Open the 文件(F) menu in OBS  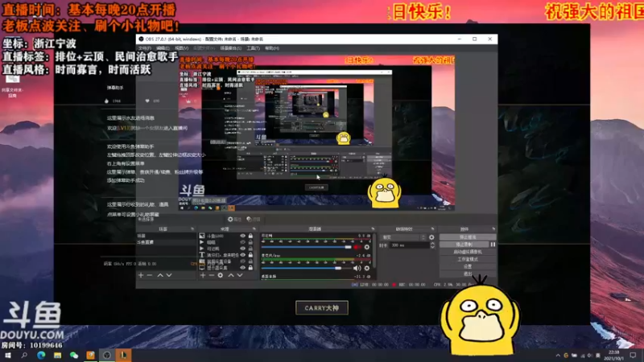(145, 48)
